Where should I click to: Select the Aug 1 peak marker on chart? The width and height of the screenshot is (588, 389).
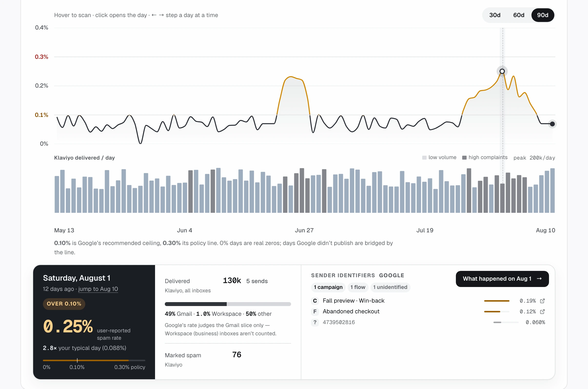[502, 72]
